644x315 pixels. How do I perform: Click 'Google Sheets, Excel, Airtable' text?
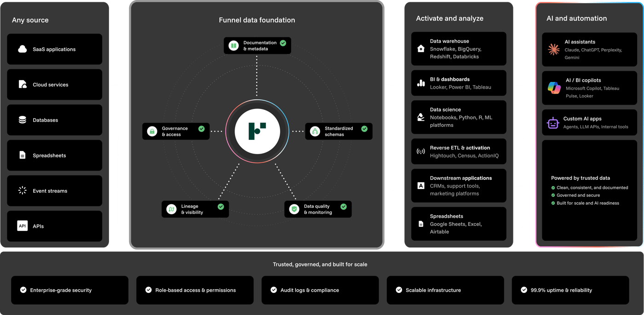[456, 228]
